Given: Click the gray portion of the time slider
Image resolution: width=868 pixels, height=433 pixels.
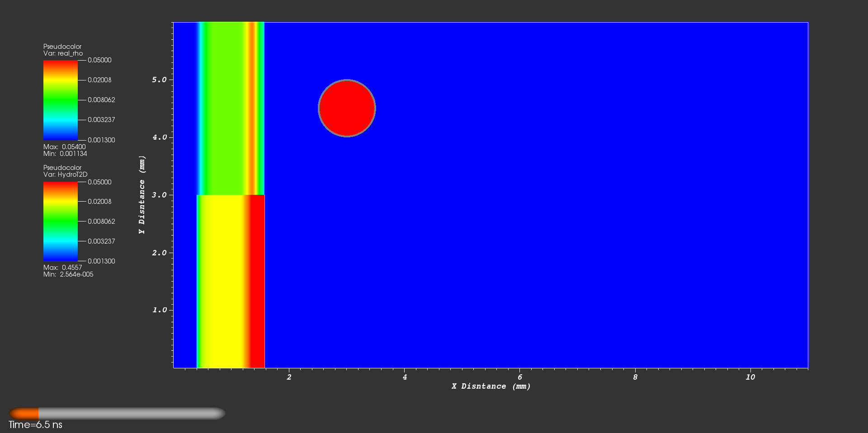Looking at the screenshot, I should click(131, 413).
